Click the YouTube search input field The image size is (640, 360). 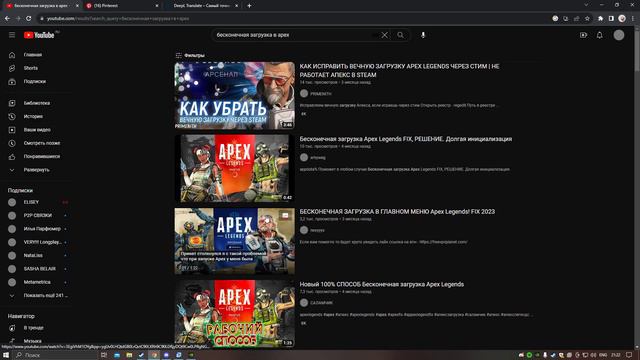(x=294, y=35)
